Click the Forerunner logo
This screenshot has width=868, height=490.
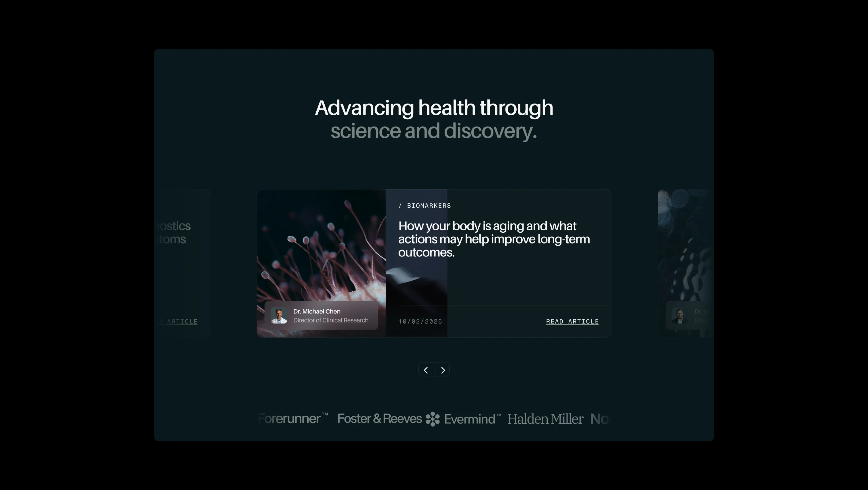pyautogui.click(x=293, y=419)
